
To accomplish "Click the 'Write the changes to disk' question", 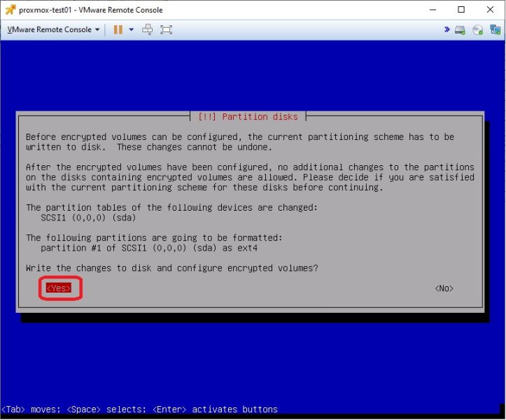I will [172, 268].
